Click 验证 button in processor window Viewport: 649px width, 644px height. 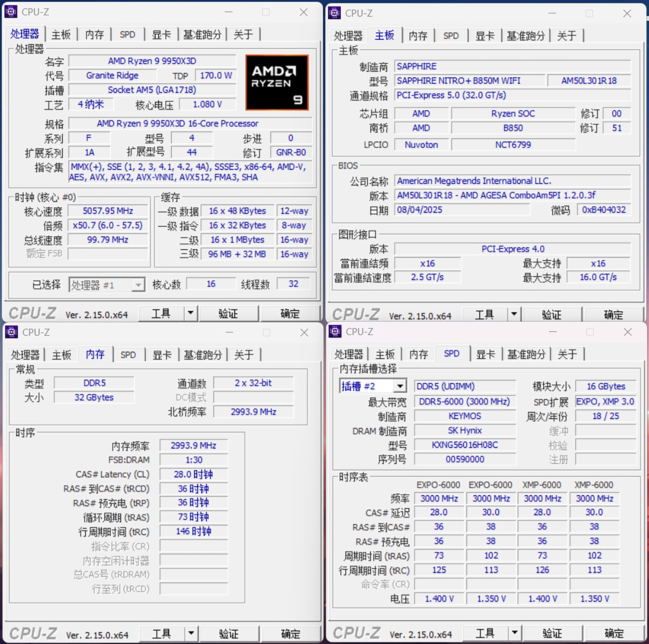click(x=228, y=314)
